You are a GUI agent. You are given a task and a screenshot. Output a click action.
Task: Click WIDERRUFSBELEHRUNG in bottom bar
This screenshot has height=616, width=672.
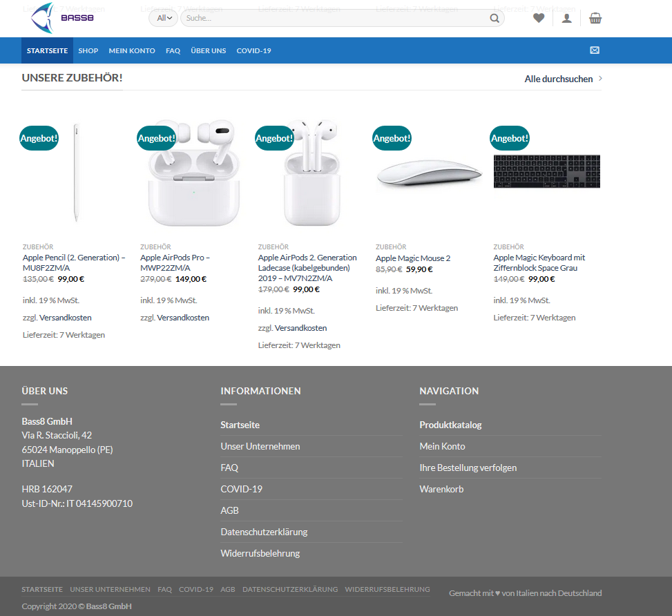[x=387, y=590]
